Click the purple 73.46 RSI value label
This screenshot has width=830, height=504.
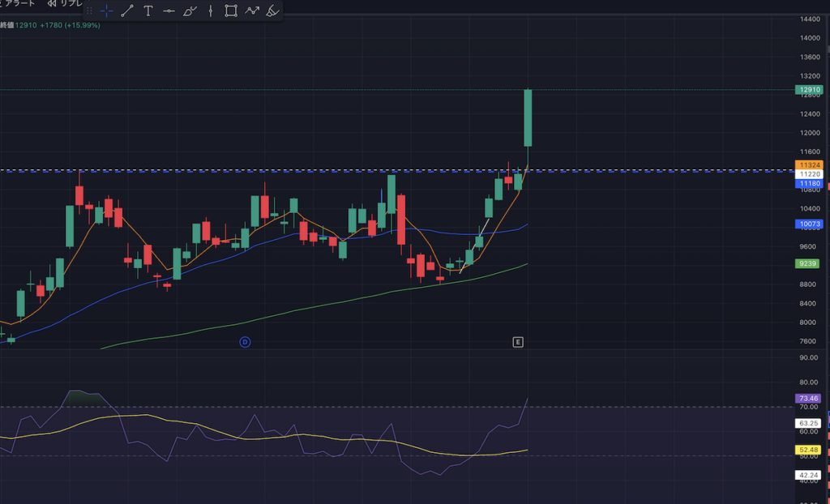(809, 399)
